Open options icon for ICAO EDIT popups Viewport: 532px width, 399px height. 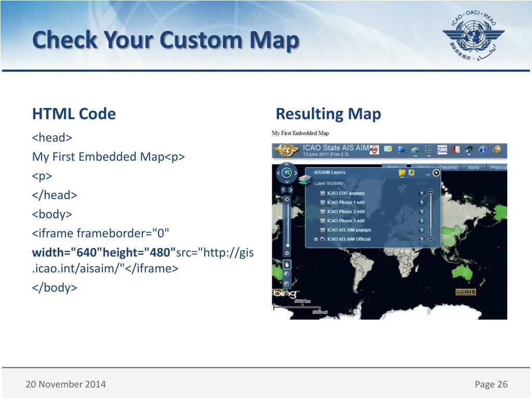click(x=421, y=193)
